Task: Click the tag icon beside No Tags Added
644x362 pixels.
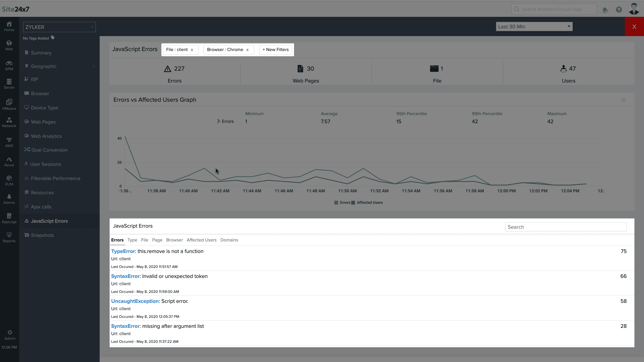Action: 53,38
